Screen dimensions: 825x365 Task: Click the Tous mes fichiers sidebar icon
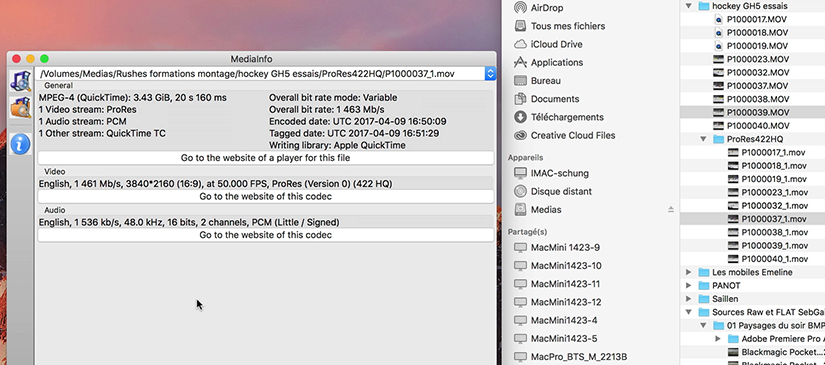(x=520, y=26)
